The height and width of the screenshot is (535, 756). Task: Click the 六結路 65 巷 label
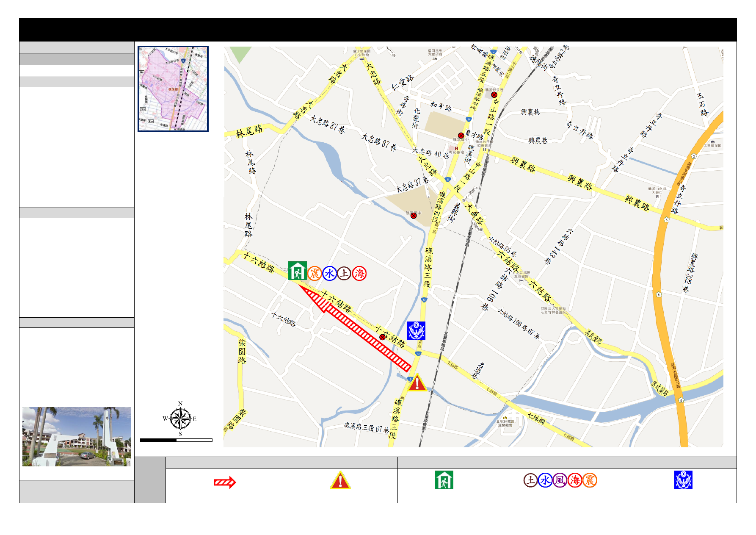(x=503, y=247)
